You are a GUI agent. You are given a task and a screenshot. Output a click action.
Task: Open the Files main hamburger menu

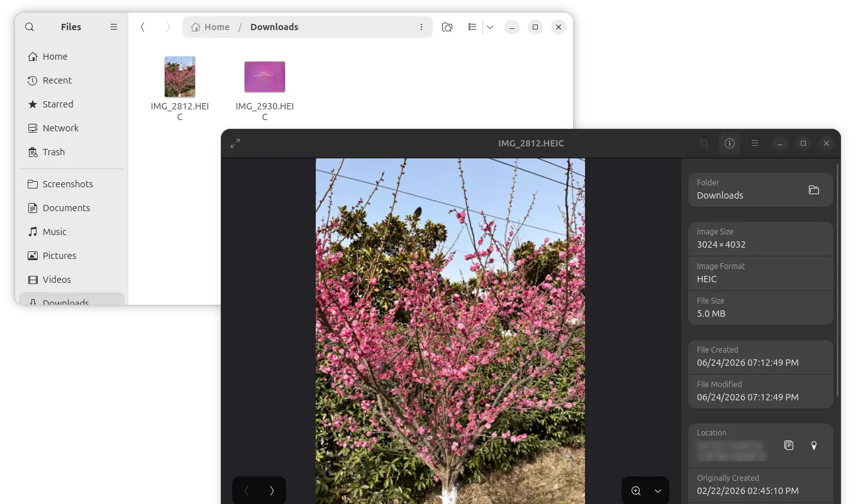tap(114, 27)
